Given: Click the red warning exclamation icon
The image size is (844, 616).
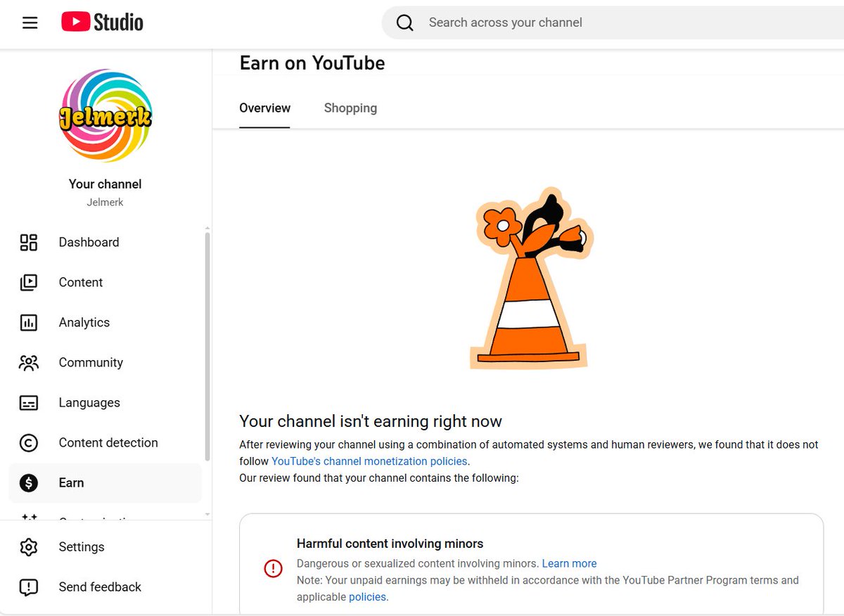Looking at the screenshot, I should tap(273, 568).
